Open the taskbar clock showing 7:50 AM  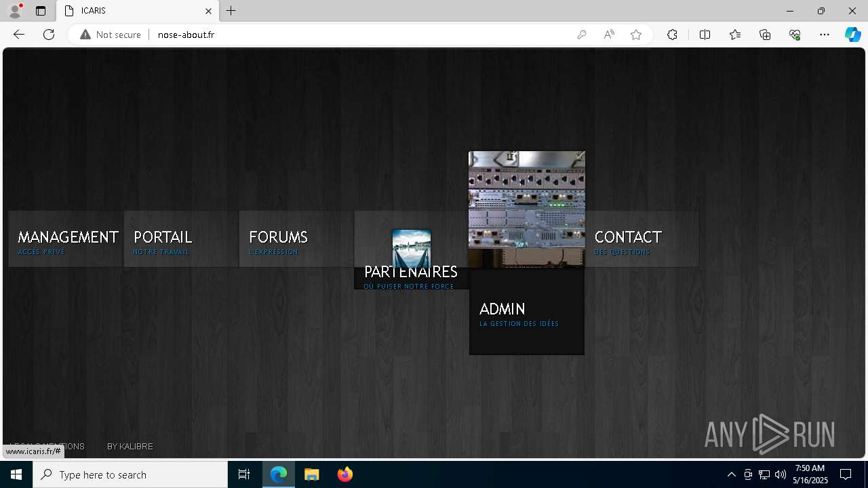tap(811, 474)
